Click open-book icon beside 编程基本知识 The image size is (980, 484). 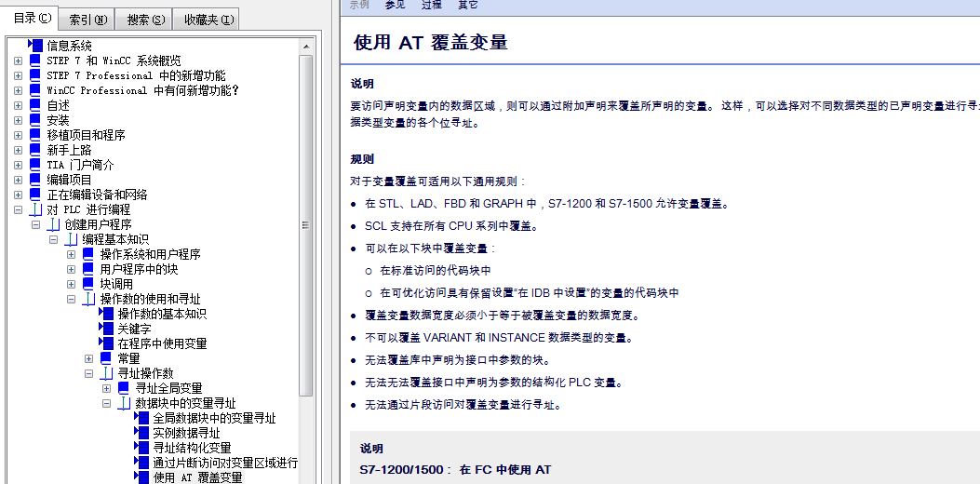[x=72, y=239]
